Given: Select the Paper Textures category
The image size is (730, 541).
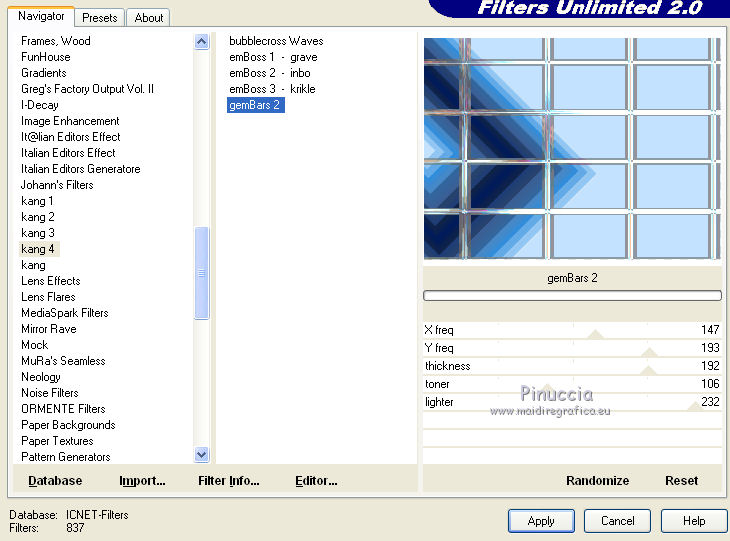Looking at the screenshot, I should pos(57,441).
